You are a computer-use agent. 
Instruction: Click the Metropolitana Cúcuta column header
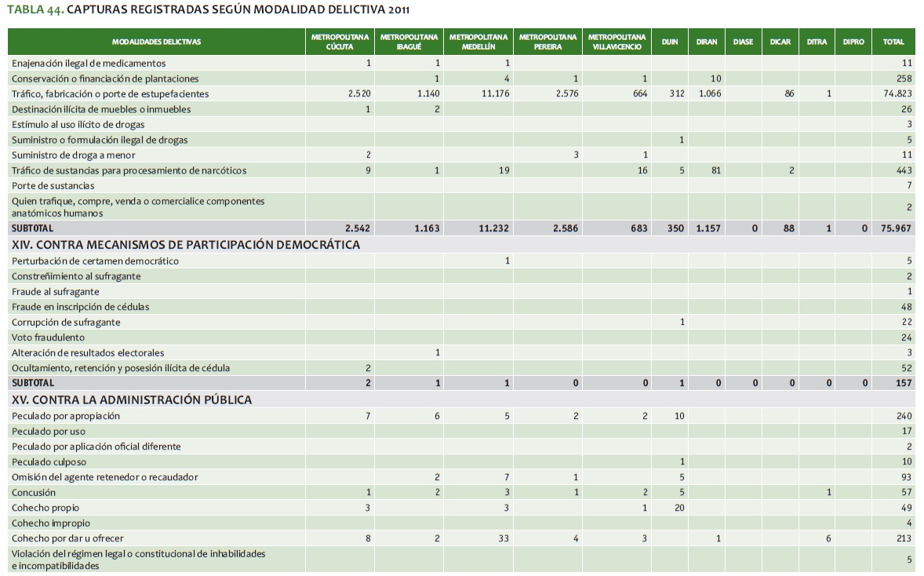(340, 42)
